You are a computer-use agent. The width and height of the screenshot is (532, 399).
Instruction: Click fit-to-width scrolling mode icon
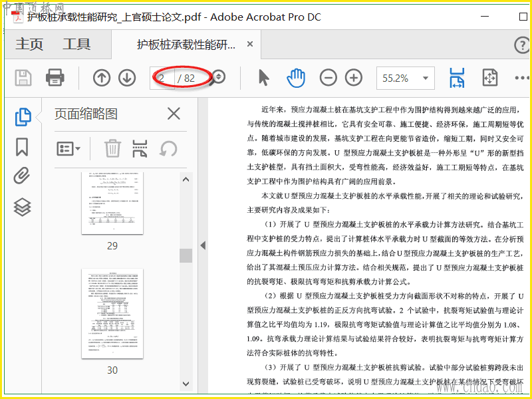pyautogui.click(x=457, y=78)
